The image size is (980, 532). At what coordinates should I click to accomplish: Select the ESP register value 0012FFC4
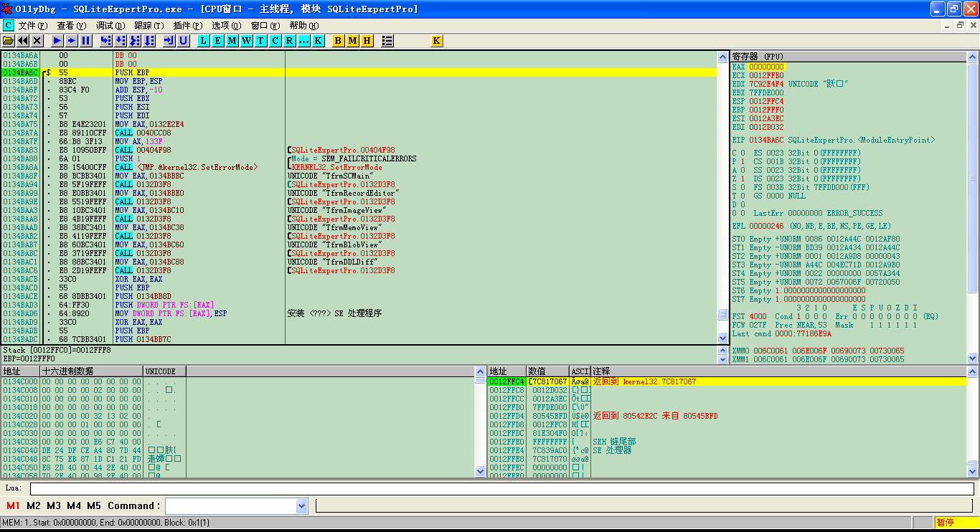(767, 102)
